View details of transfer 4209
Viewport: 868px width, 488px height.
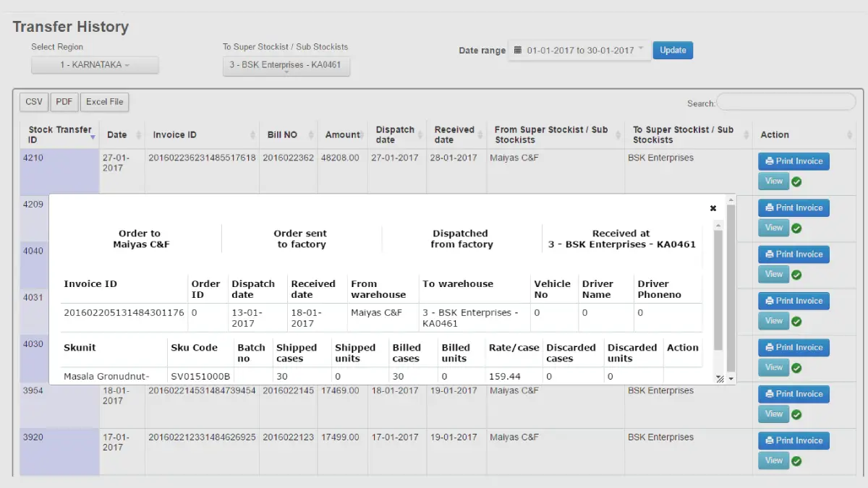pyautogui.click(x=773, y=228)
